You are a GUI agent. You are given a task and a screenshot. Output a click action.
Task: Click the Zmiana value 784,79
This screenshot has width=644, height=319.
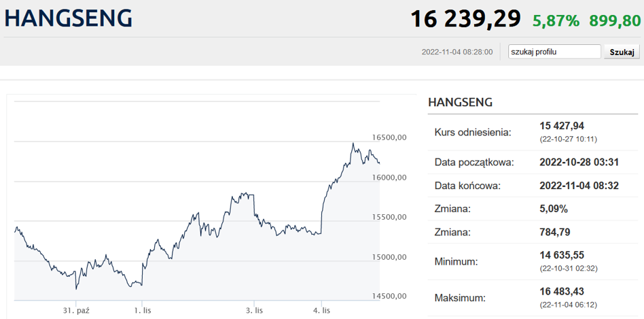(555, 232)
